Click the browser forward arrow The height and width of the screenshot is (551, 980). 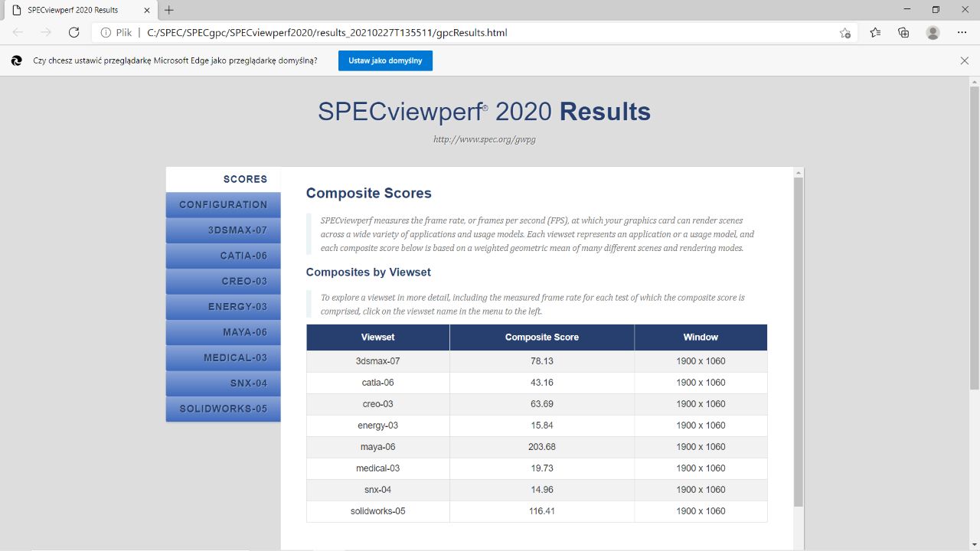[46, 32]
